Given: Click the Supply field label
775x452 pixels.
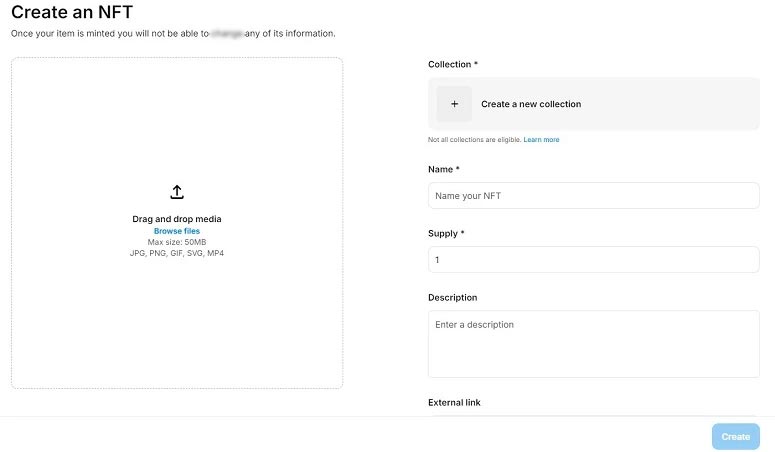Looking at the screenshot, I should click(446, 234).
